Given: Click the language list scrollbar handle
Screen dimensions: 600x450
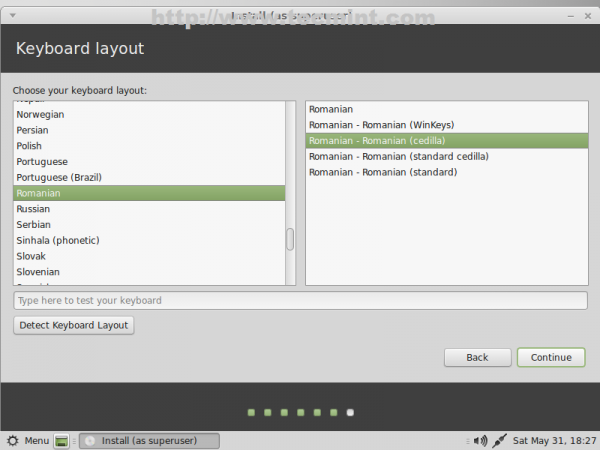Looking at the screenshot, I should point(290,239).
